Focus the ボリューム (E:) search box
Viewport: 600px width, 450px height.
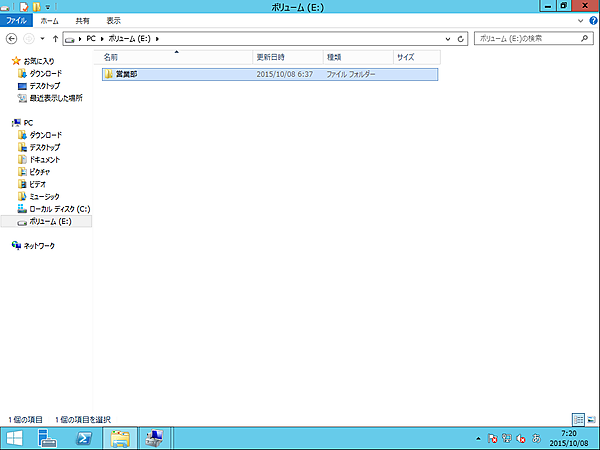tap(534, 39)
